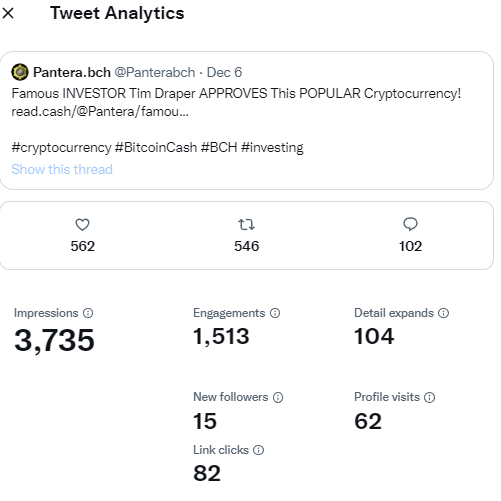The image size is (501, 501).
Task: Open the read.cash article link
Action: point(100,112)
